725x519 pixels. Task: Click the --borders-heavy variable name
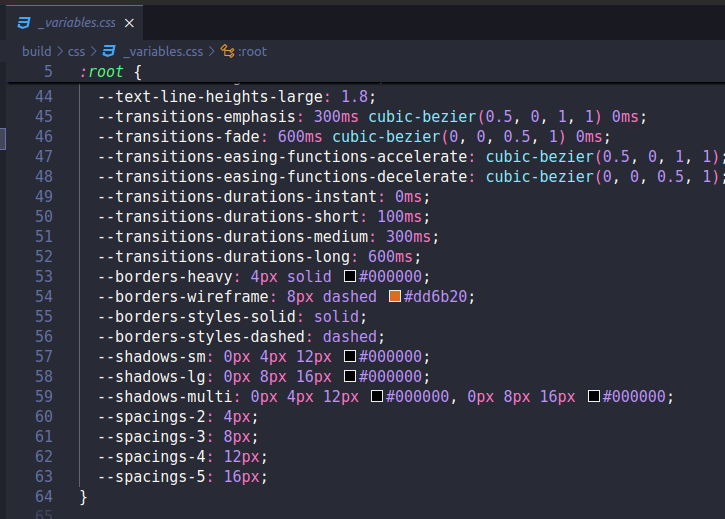pos(165,277)
